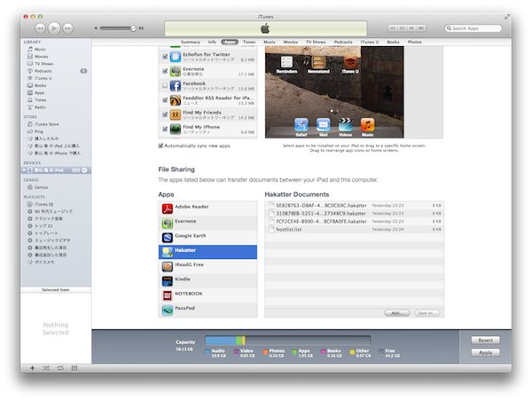Switch to the Info tab

[x=212, y=42]
